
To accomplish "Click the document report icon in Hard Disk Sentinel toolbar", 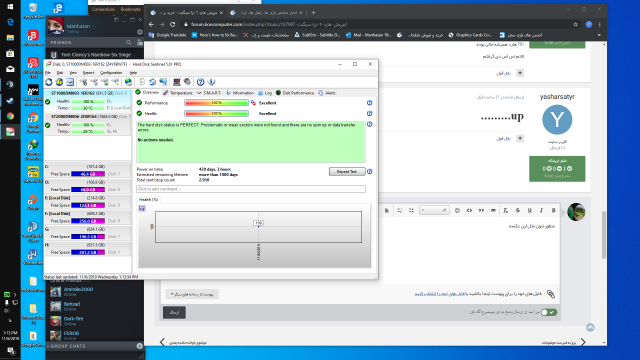I will pyautogui.click(x=142, y=82).
